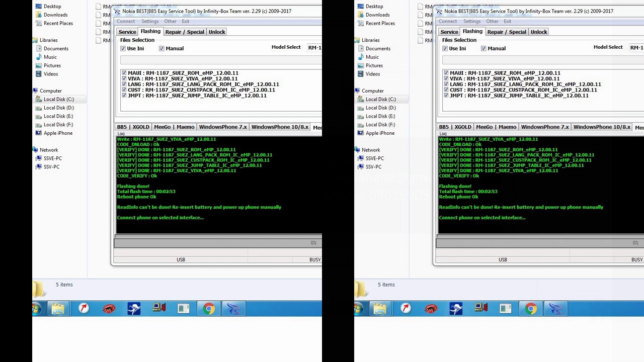
Task: Uncheck Manual in the left Nokia BEST window
Action: [162, 48]
